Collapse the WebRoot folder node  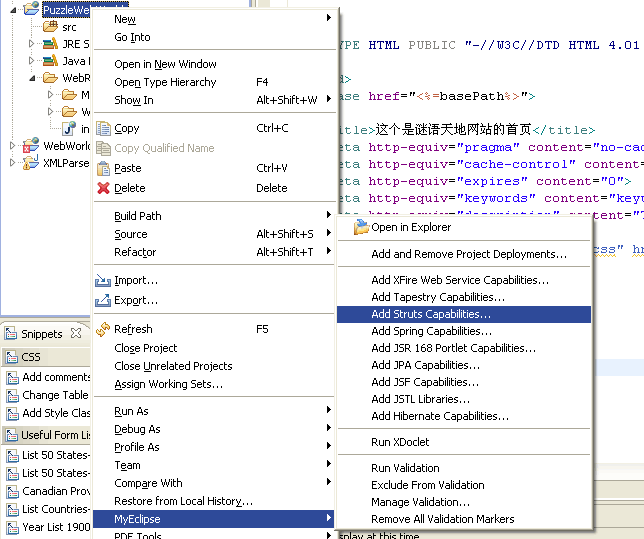click(32, 78)
